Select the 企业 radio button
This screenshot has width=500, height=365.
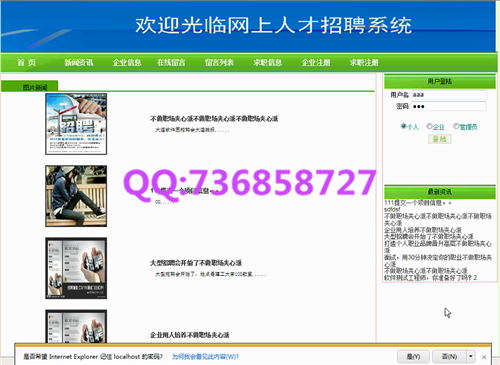point(429,126)
